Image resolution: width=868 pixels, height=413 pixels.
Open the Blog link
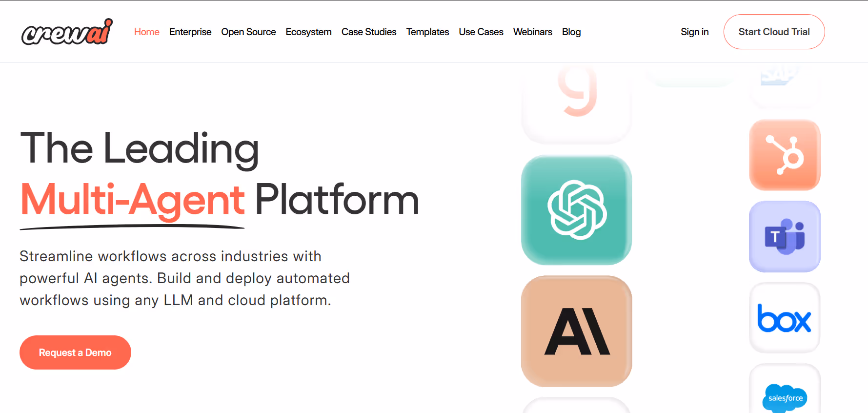[x=571, y=32]
